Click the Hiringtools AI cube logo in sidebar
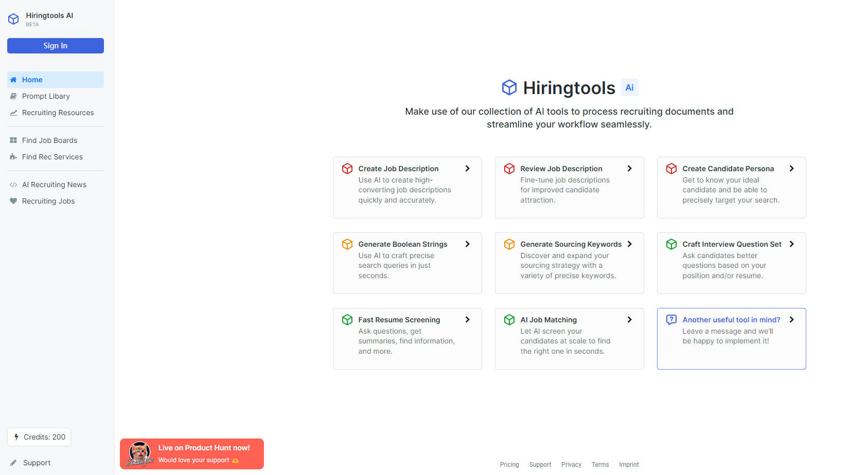The image size is (868, 475). tap(13, 19)
